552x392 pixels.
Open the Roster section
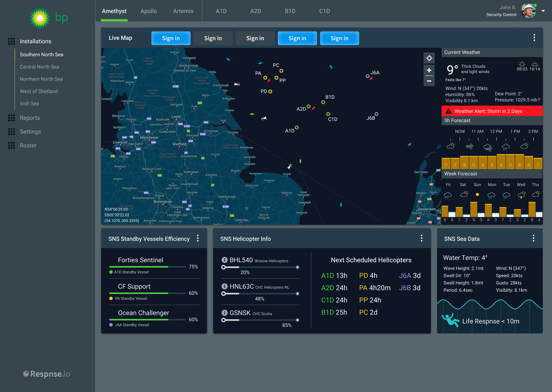28,145
